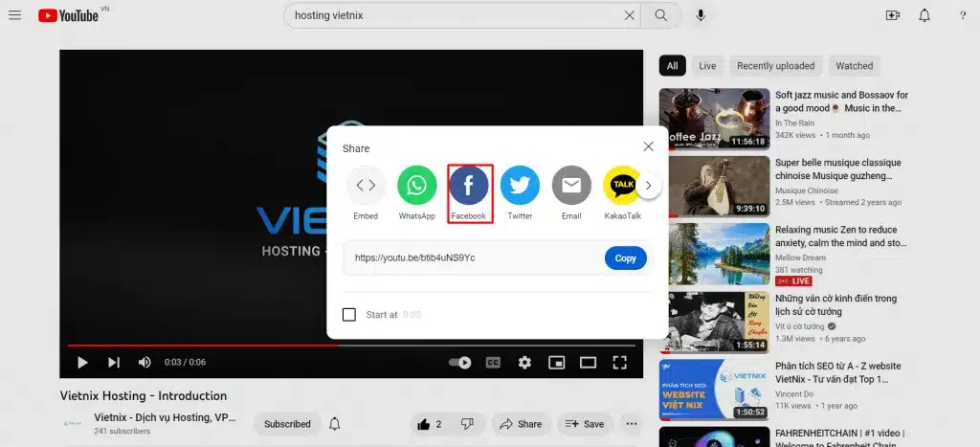Toggle the autoplay switch

tap(460, 362)
